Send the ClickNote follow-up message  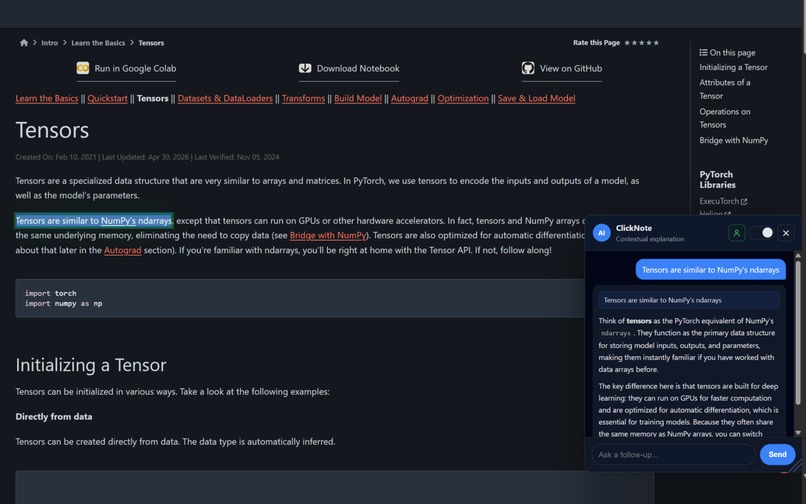click(777, 455)
